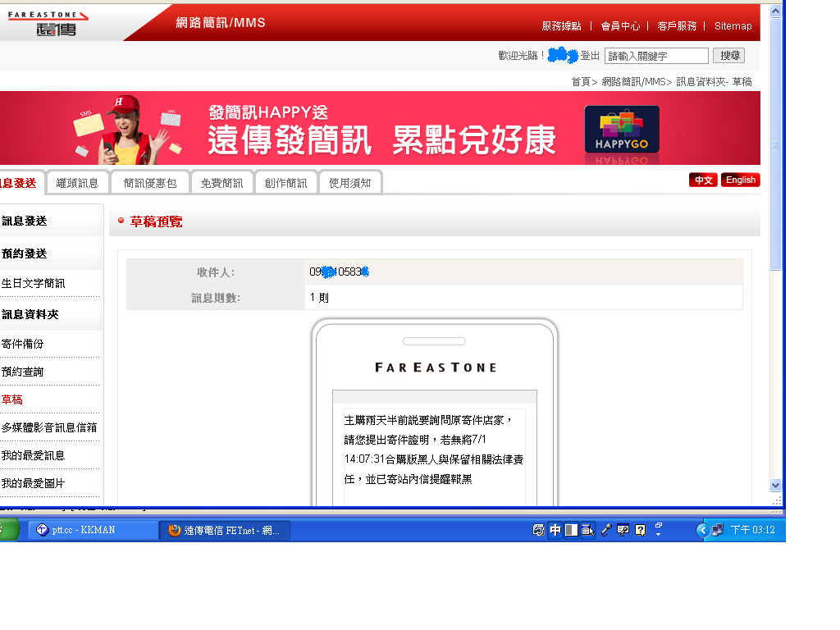Click the IME input method icon in language bar
840x630 pixels.
pos(538,530)
